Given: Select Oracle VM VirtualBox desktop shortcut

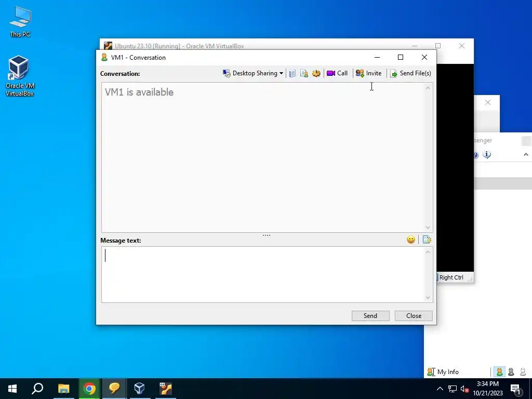Looking at the screenshot, I should click(20, 76).
